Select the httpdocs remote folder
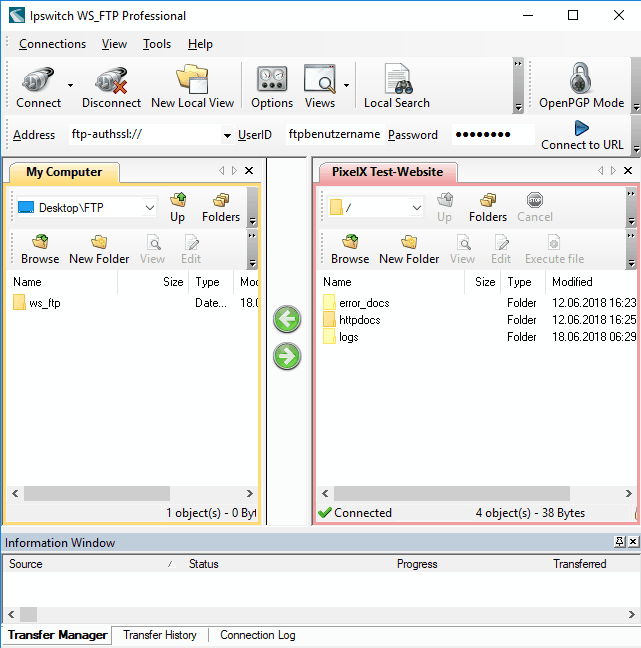Screen dimensions: 641x648 pos(352,320)
